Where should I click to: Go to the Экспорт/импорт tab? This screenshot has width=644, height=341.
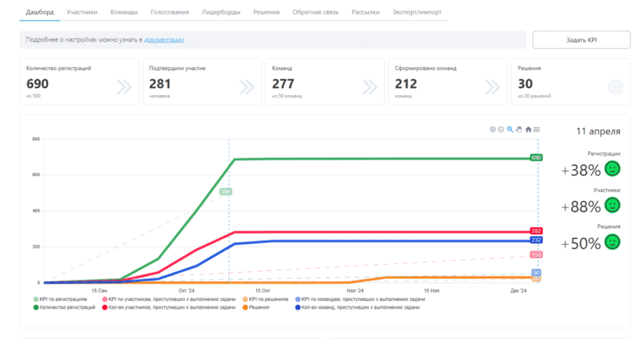tap(416, 12)
